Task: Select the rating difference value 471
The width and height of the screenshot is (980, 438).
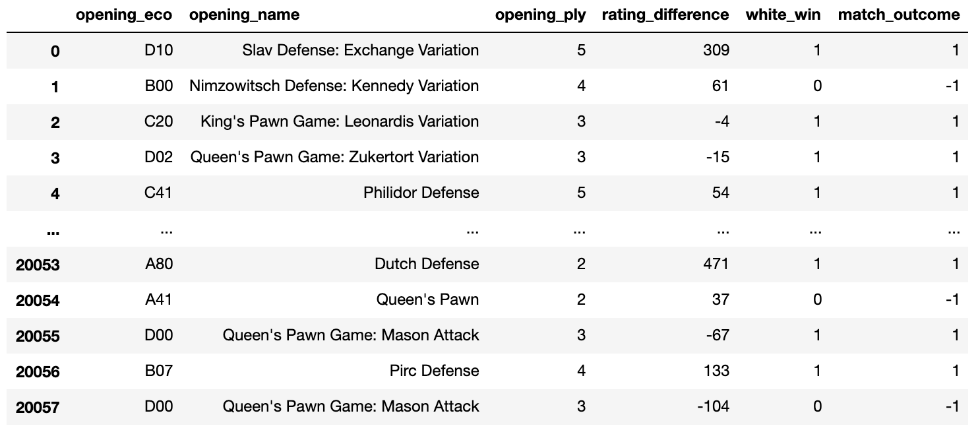Action: 716,264
